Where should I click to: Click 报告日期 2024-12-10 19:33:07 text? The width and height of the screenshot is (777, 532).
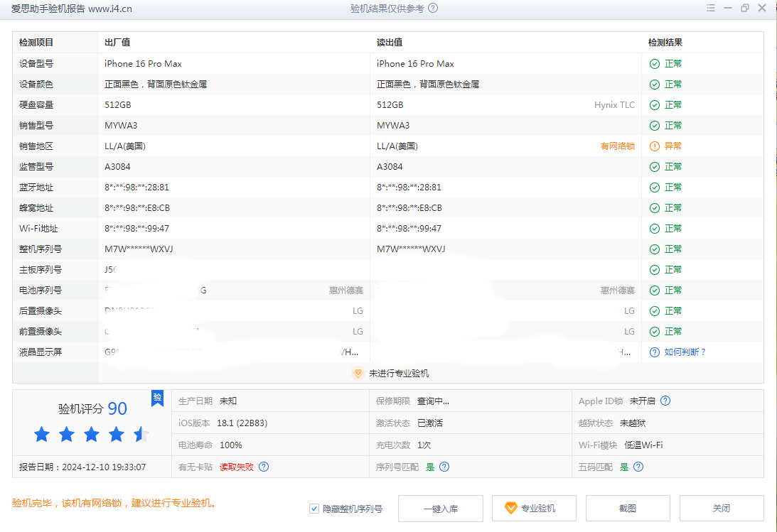click(82, 467)
